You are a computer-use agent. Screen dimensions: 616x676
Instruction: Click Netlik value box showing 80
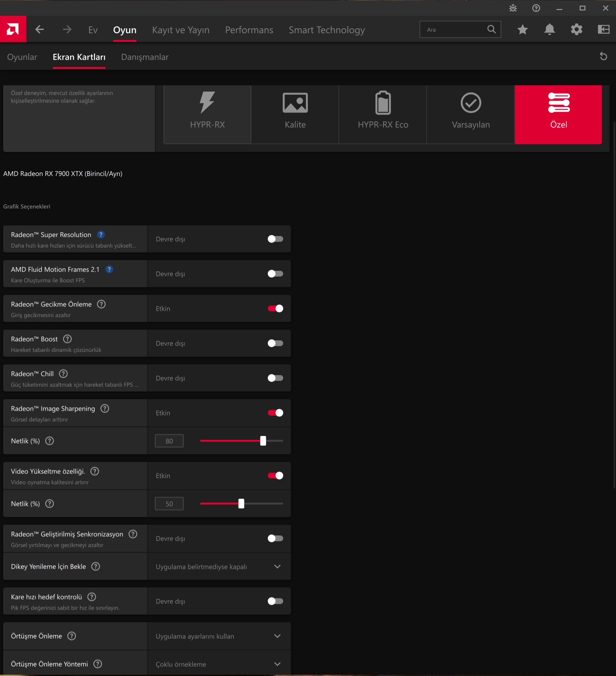pos(169,441)
